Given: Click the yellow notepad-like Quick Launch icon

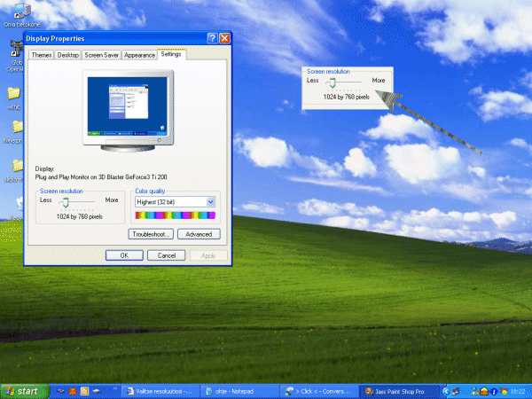Looking at the screenshot, I should tap(84, 392).
